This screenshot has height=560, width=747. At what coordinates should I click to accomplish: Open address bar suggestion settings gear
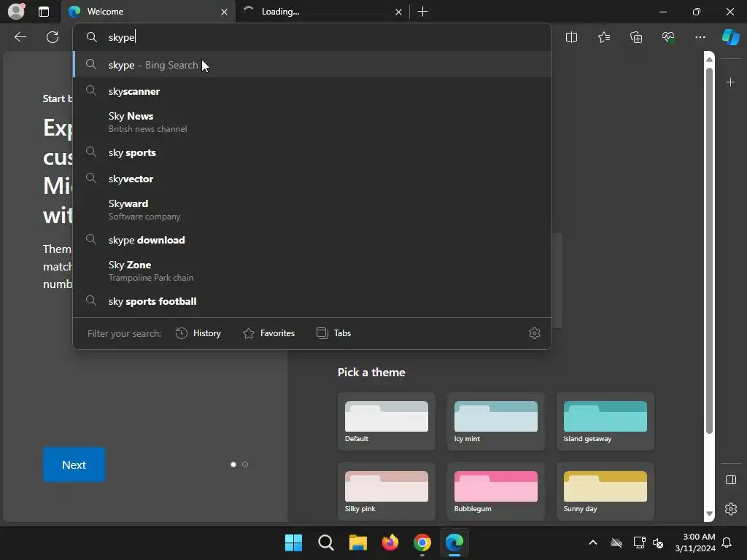(x=535, y=333)
